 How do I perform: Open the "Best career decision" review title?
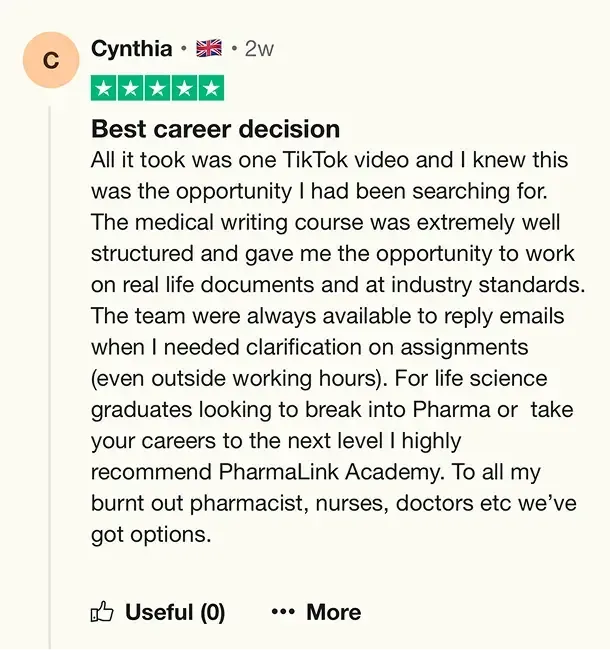pos(215,129)
